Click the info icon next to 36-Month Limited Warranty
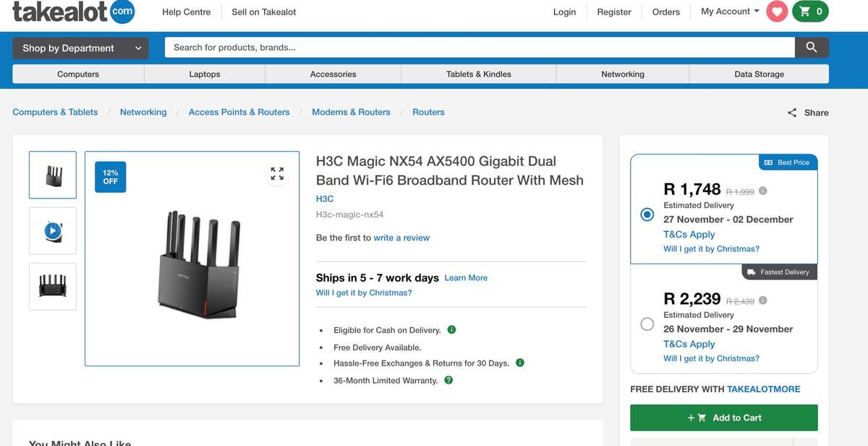Viewport: 868px width, 446px height. tap(448, 379)
